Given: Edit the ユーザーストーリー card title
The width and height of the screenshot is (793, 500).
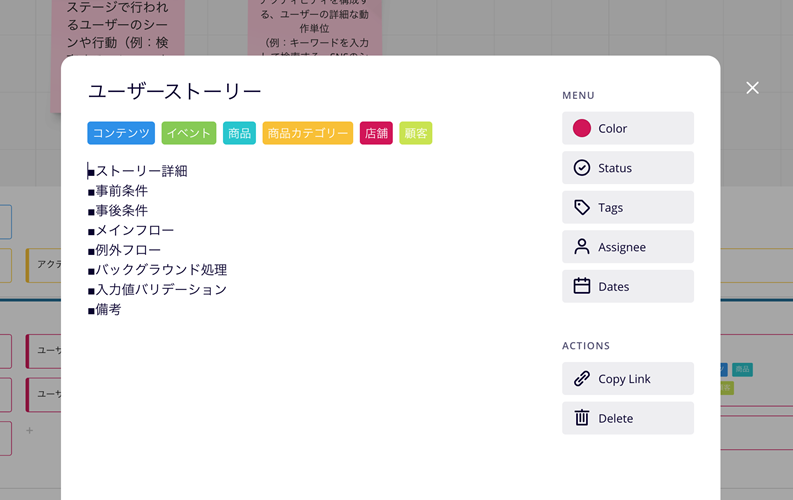Looking at the screenshot, I should [175, 91].
